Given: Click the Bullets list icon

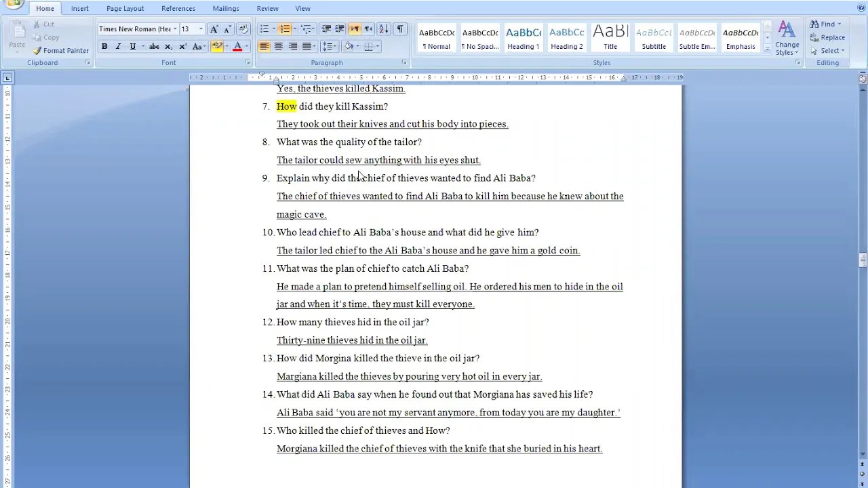Looking at the screenshot, I should (x=264, y=29).
